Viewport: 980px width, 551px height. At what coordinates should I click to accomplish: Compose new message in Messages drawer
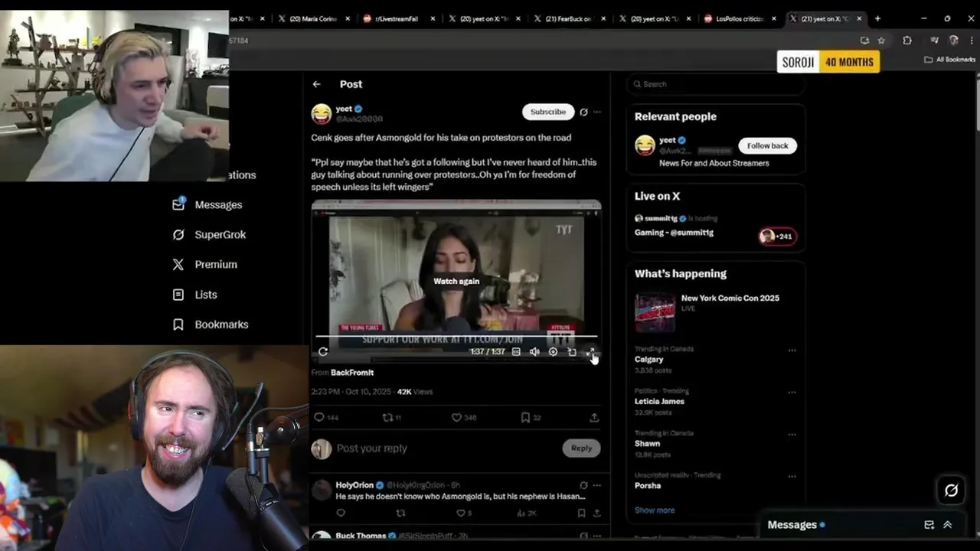[929, 525]
